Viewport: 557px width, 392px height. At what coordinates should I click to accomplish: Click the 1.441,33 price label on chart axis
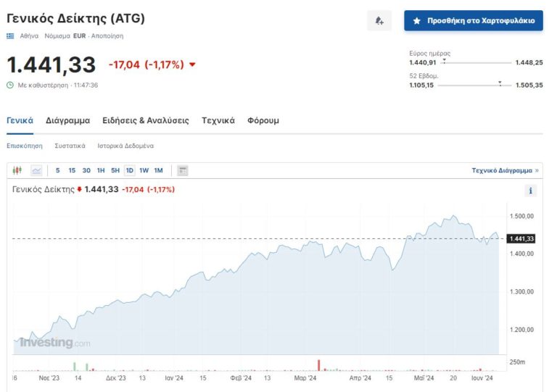(521, 238)
